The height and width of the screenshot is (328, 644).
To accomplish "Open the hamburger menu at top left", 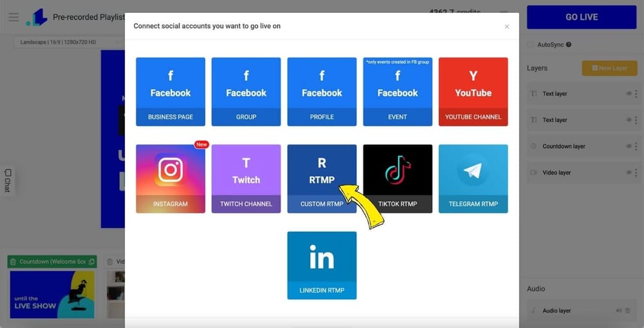I will coord(13,17).
